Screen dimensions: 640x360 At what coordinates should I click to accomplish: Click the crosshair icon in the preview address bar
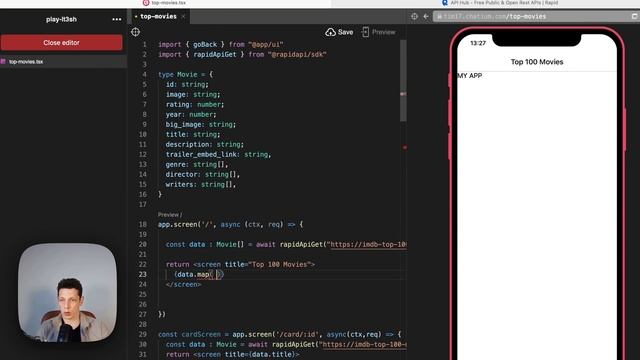pyautogui.click(x=414, y=16)
